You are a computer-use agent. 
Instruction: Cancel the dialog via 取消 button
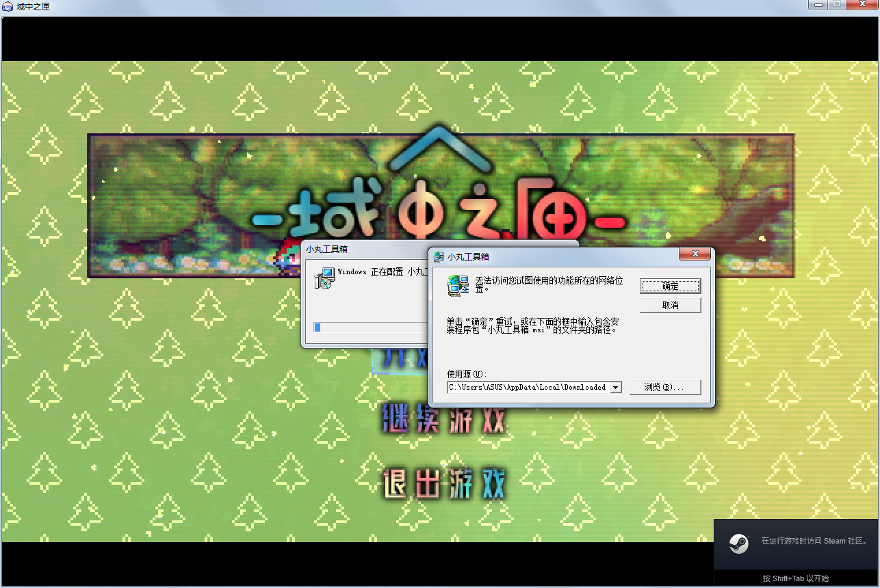(x=670, y=305)
